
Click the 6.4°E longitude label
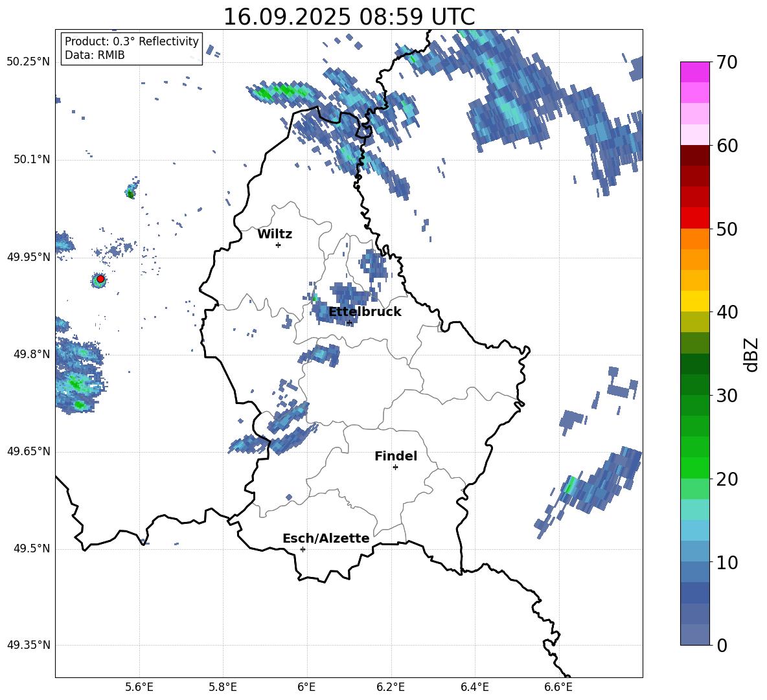pos(474,687)
